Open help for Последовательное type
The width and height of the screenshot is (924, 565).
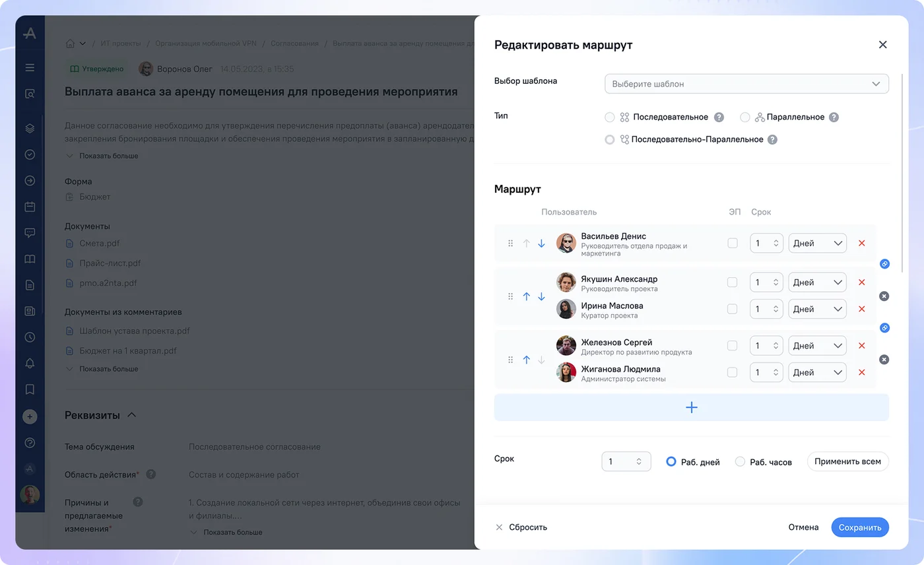(719, 117)
